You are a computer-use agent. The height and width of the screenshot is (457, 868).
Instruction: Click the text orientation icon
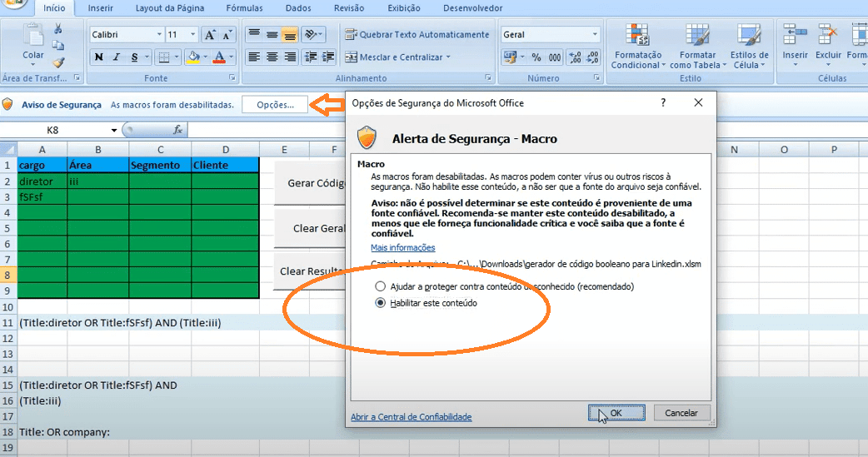click(311, 34)
